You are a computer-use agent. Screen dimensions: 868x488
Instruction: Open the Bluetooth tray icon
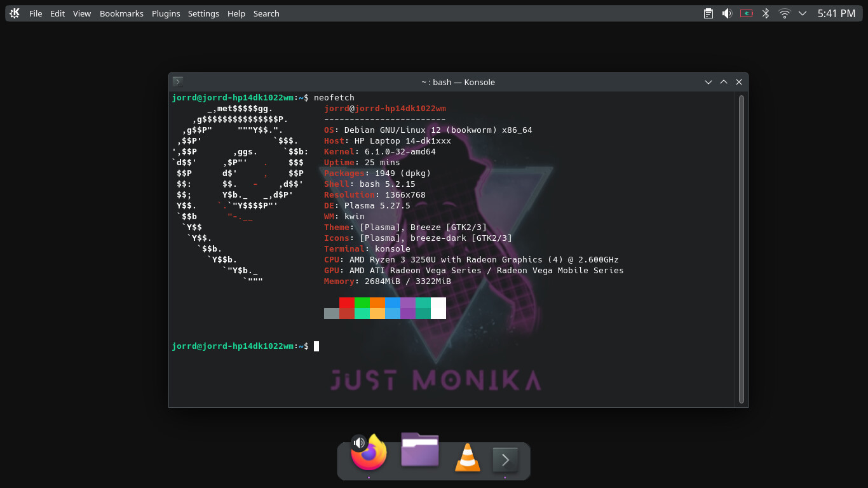pyautogui.click(x=766, y=13)
